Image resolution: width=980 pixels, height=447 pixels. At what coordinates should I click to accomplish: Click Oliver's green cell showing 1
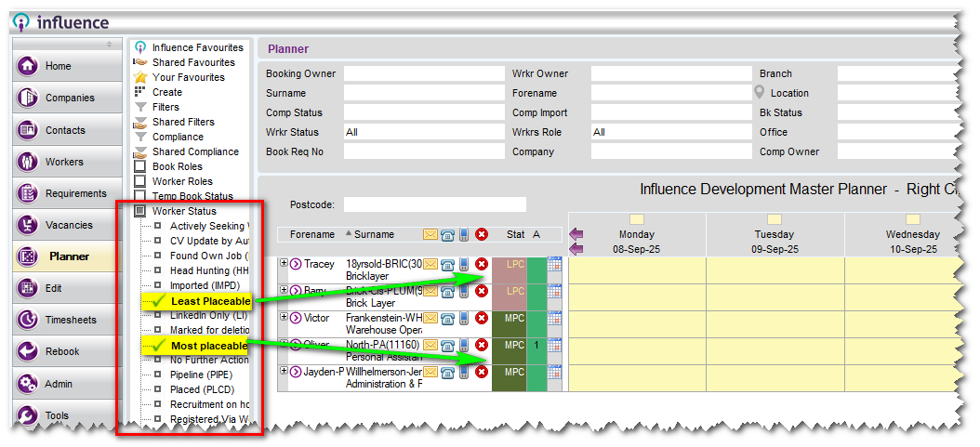(x=536, y=351)
